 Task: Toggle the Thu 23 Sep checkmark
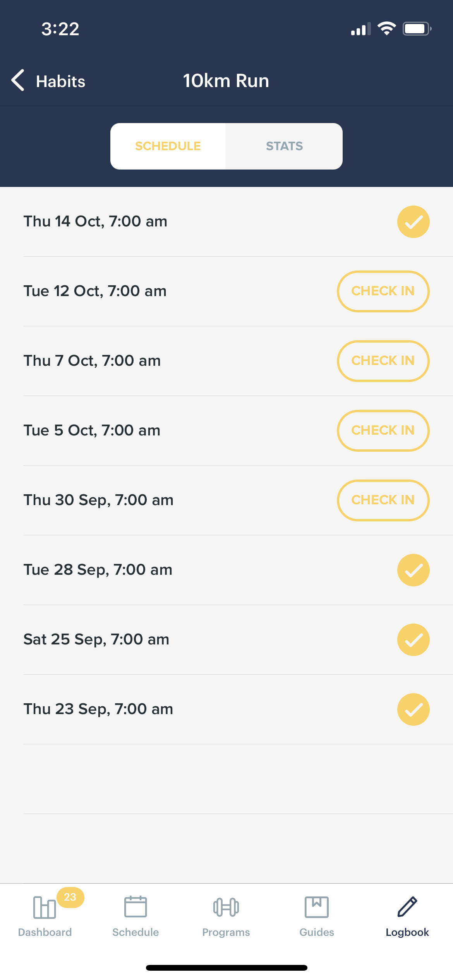point(413,709)
